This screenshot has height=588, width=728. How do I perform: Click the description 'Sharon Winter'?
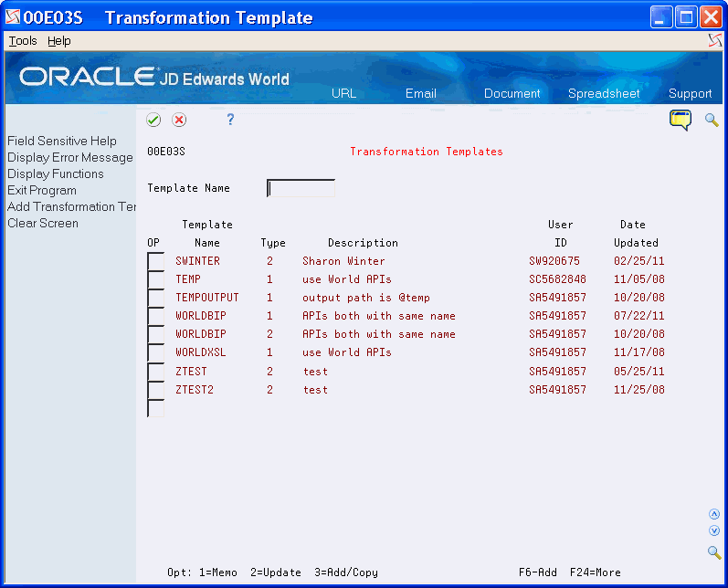click(x=343, y=261)
